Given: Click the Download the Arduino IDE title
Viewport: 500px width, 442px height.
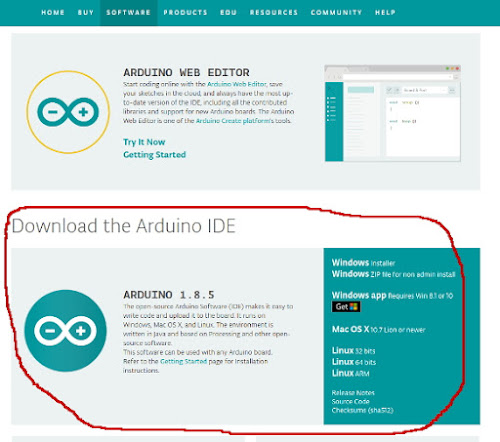Looking at the screenshot, I should pyautogui.click(x=124, y=226).
